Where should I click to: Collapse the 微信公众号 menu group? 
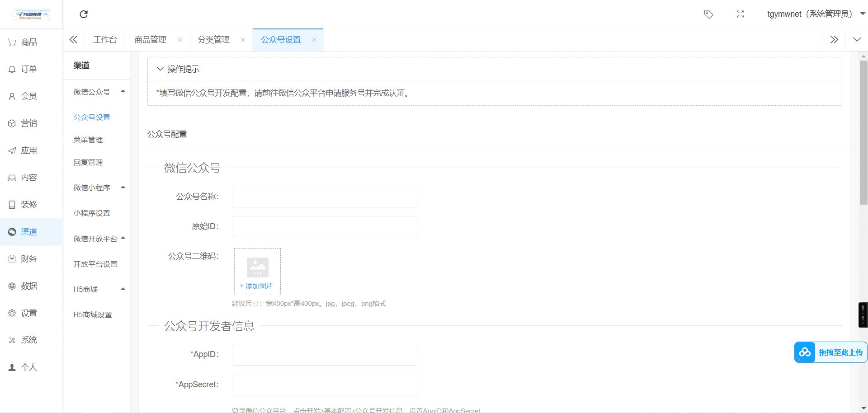[x=123, y=92]
